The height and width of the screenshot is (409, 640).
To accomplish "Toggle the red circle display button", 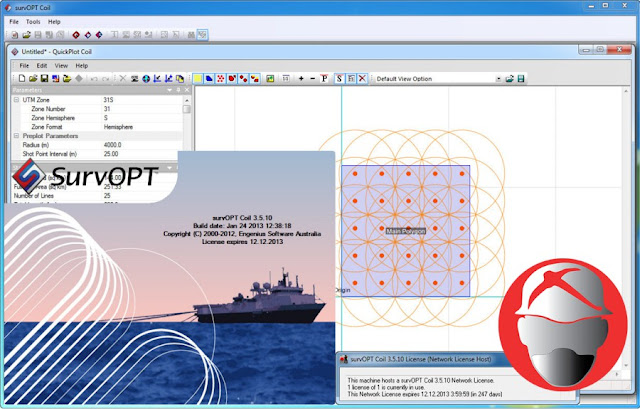I will click(232, 78).
